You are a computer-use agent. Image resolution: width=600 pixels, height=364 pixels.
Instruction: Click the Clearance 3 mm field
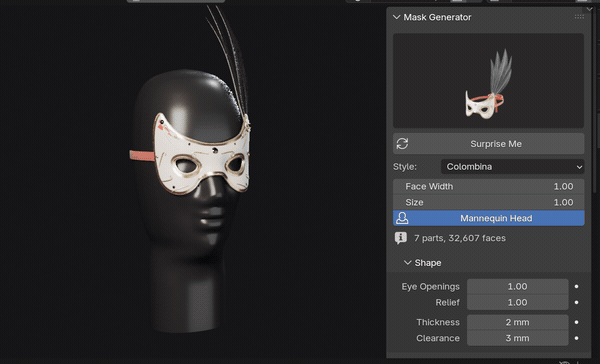pos(517,338)
